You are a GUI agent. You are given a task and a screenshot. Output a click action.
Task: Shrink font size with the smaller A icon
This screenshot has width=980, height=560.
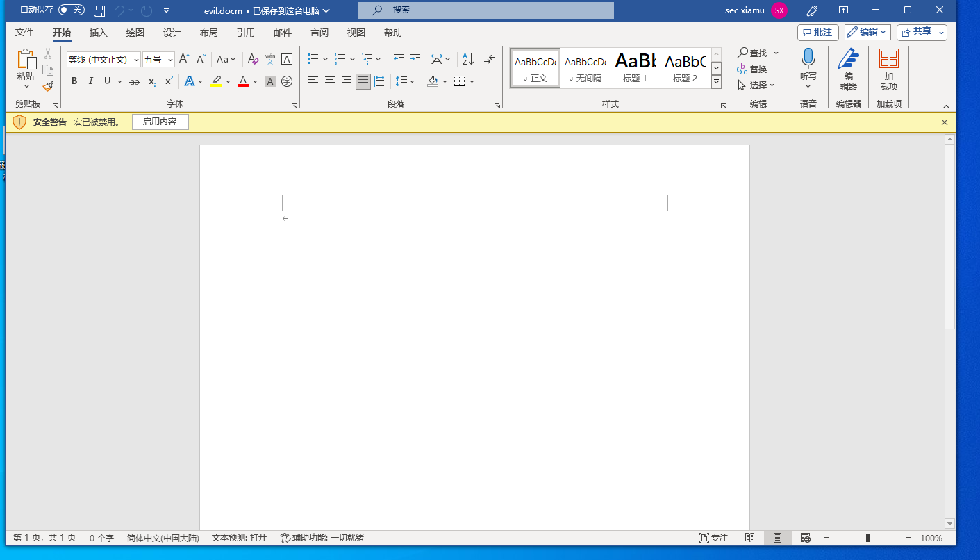click(201, 59)
